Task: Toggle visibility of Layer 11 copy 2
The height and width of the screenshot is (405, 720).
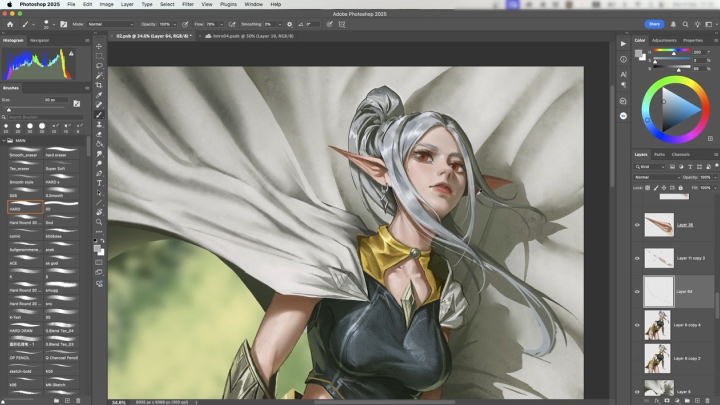Action: point(638,258)
